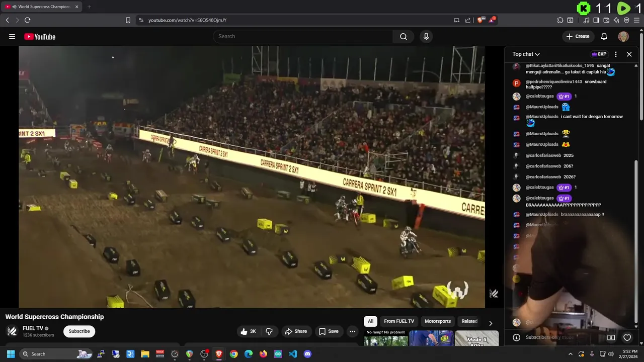Open more actions ellipsis under video
The image size is (644, 362).
pyautogui.click(x=352, y=331)
